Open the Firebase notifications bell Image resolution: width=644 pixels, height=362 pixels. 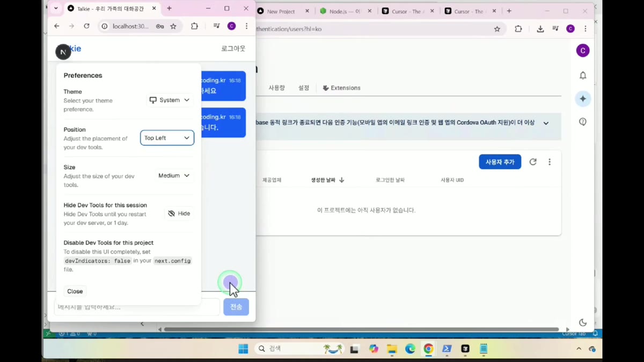pos(583,76)
